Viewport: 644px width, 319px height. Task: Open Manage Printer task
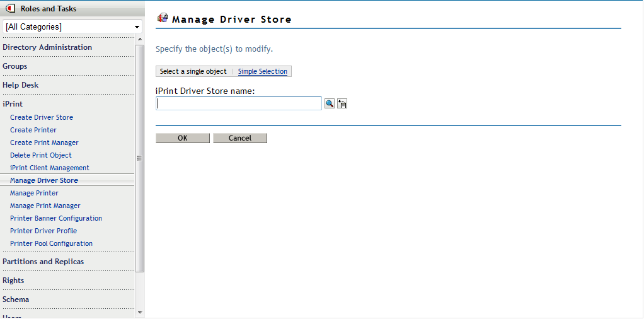pos(34,193)
